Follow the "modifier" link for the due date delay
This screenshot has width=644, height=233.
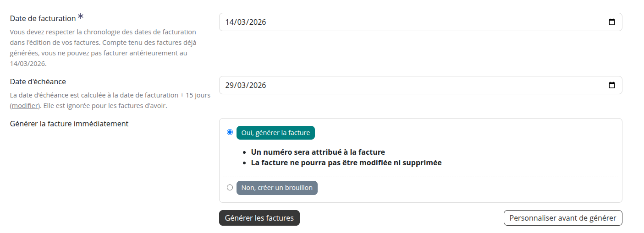[x=25, y=106]
